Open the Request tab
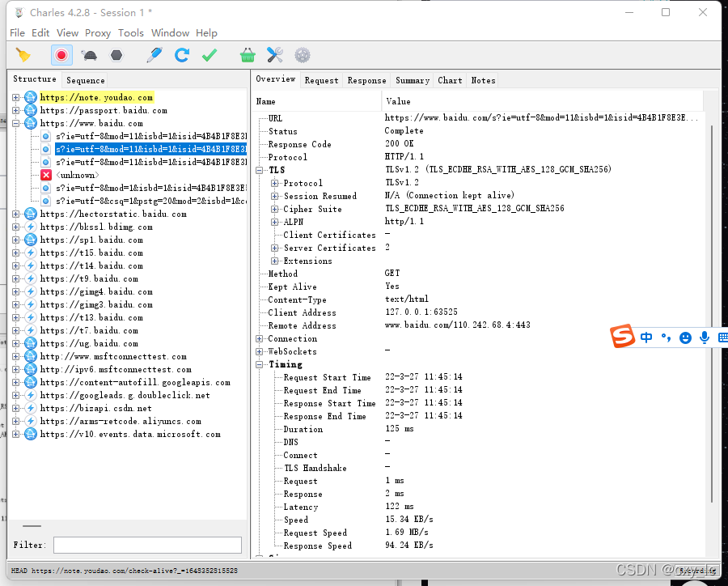Viewport: 728px width, 586px height. (x=321, y=80)
